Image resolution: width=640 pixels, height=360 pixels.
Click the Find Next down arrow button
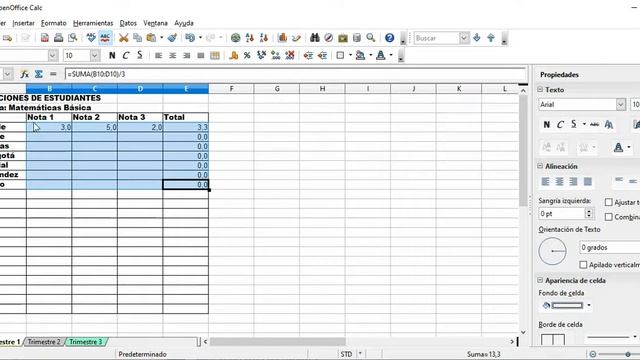coord(477,38)
